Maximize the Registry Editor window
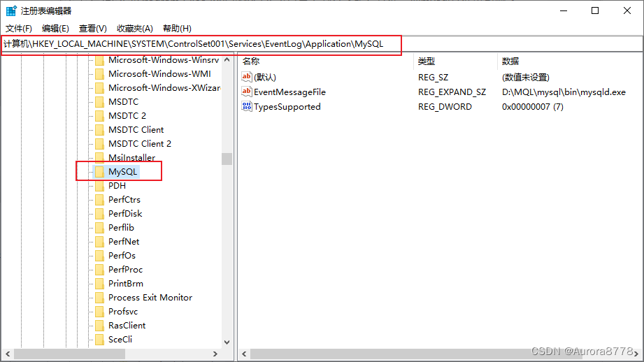Image resolution: width=644 pixels, height=362 pixels. click(595, 10)
